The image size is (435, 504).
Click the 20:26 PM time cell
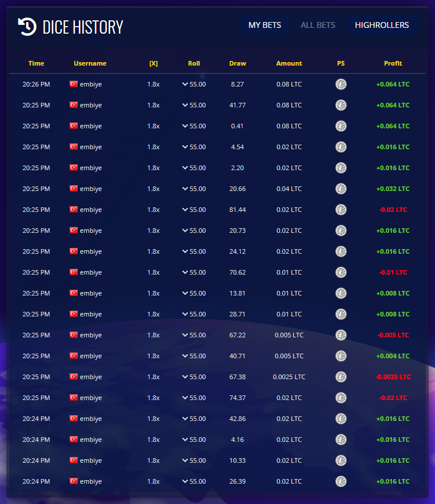click(x=37, y=84)
